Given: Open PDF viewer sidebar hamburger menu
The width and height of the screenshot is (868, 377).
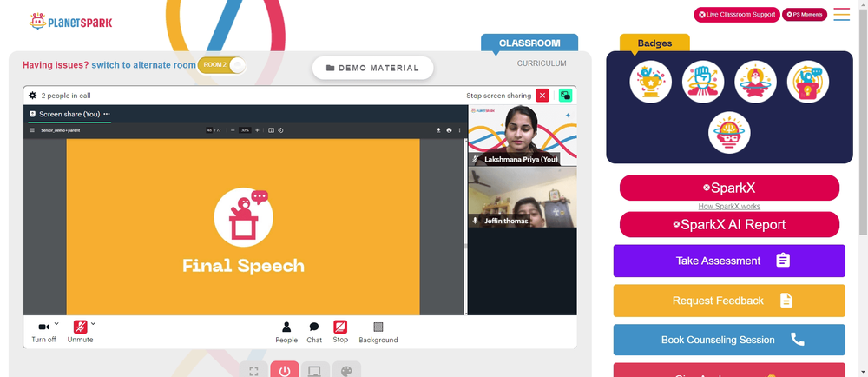Looking at the screenshot, I should click(32, 130).
